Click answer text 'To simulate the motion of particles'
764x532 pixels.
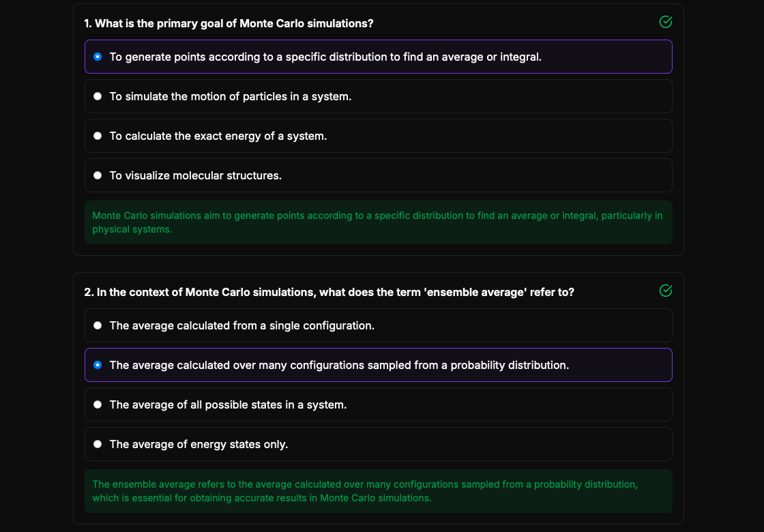point(231,97)
